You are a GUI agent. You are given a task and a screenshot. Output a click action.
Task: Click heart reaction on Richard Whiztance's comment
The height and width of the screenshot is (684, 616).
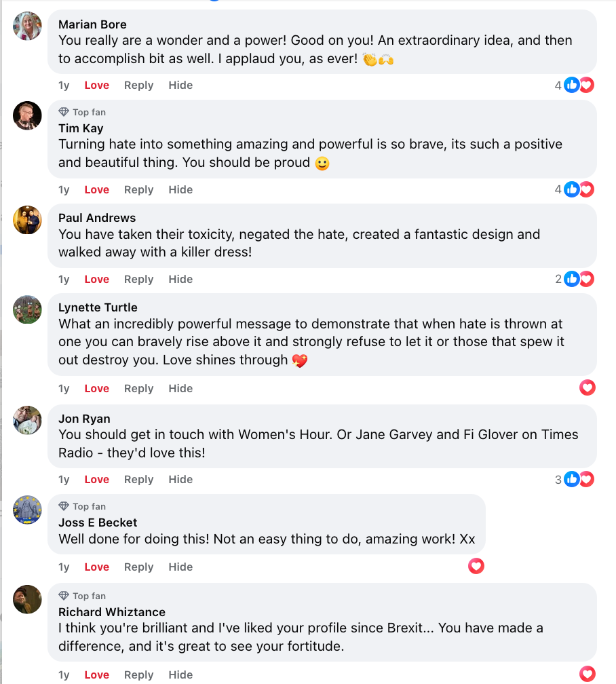(588, 674)
